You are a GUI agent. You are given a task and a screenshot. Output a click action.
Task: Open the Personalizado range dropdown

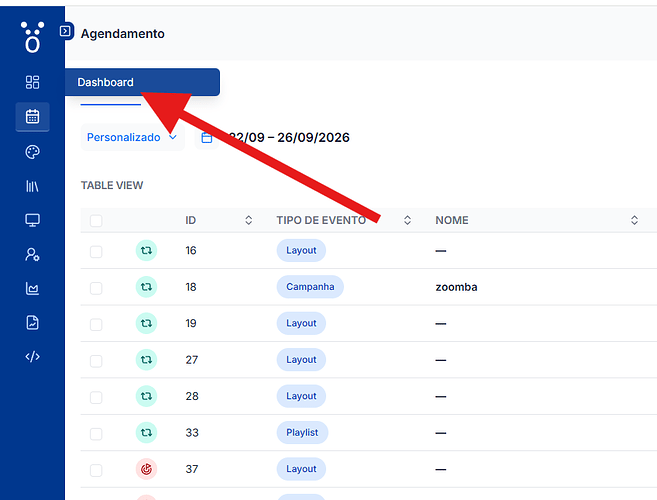132,137
